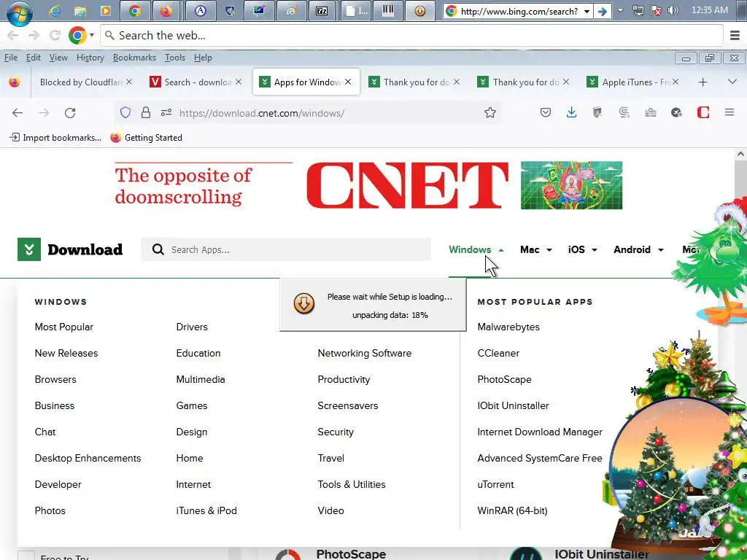
Task: Switch to Blocked by Cloudflare tab
Action: 81,82
